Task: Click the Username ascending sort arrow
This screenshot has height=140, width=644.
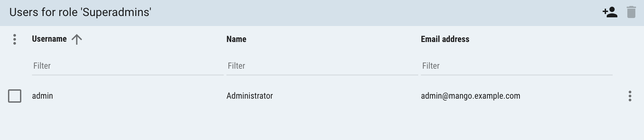Action: tap(77, 39)
